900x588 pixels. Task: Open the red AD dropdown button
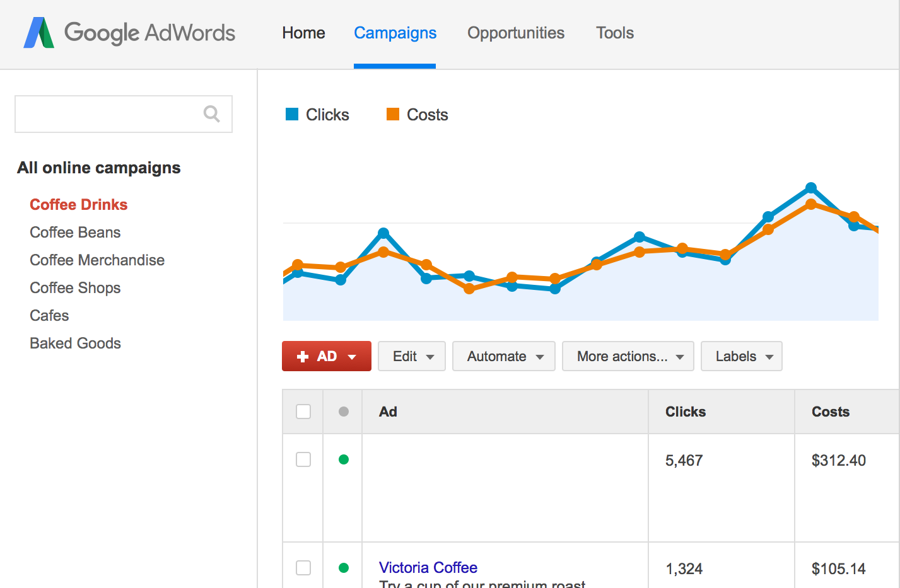(x=327, y=356)
